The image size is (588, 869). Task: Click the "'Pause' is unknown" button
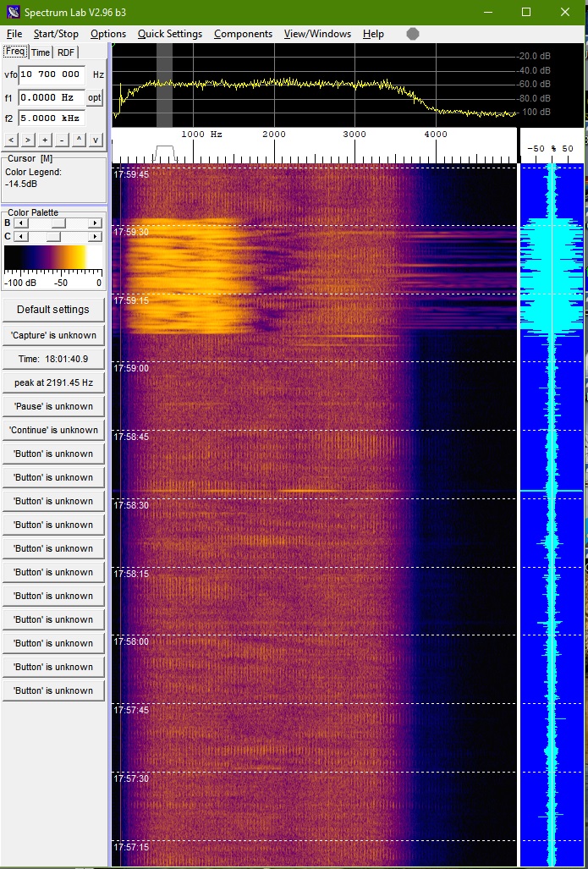(53, 406)
